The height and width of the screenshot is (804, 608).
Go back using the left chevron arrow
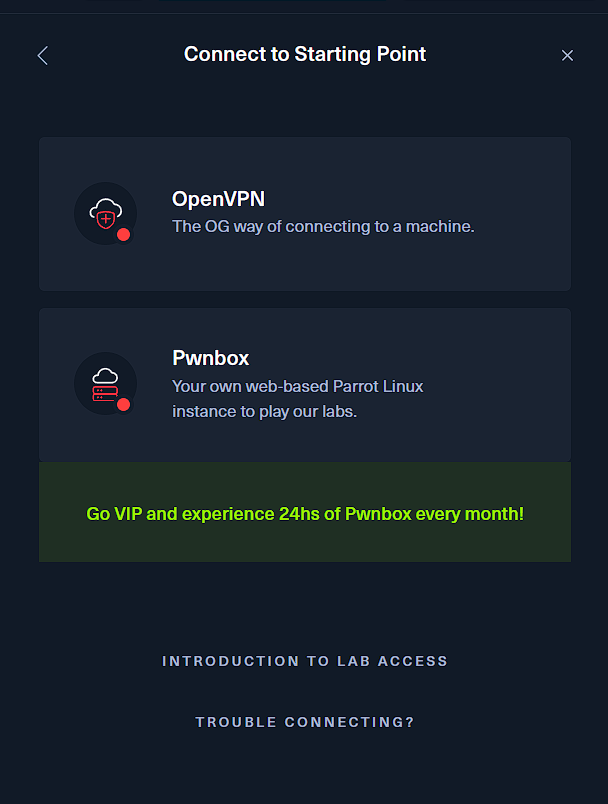pos(42,56)
